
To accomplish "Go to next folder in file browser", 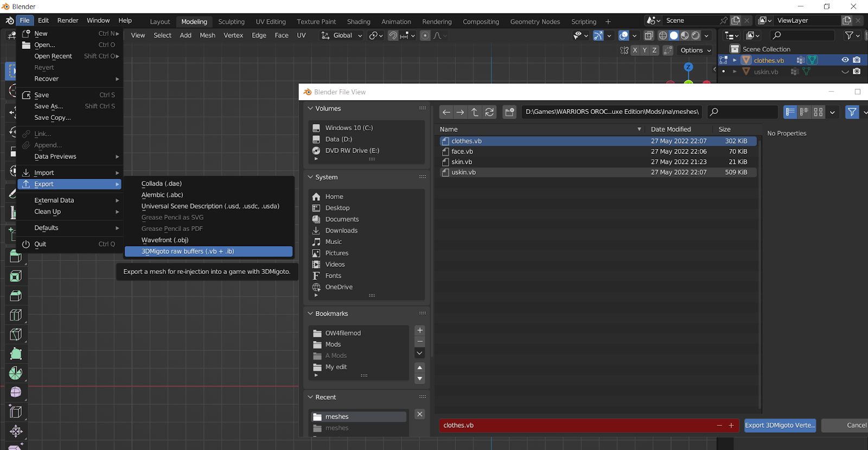I will click(460, 112).
